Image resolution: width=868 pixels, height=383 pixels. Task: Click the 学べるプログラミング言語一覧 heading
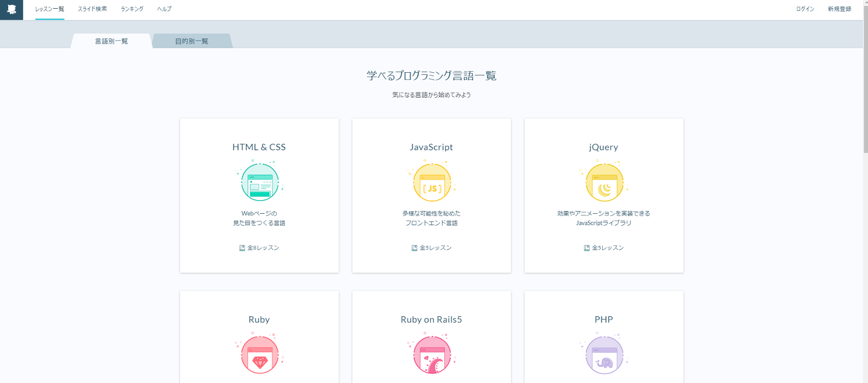click(x=431, y=75)
